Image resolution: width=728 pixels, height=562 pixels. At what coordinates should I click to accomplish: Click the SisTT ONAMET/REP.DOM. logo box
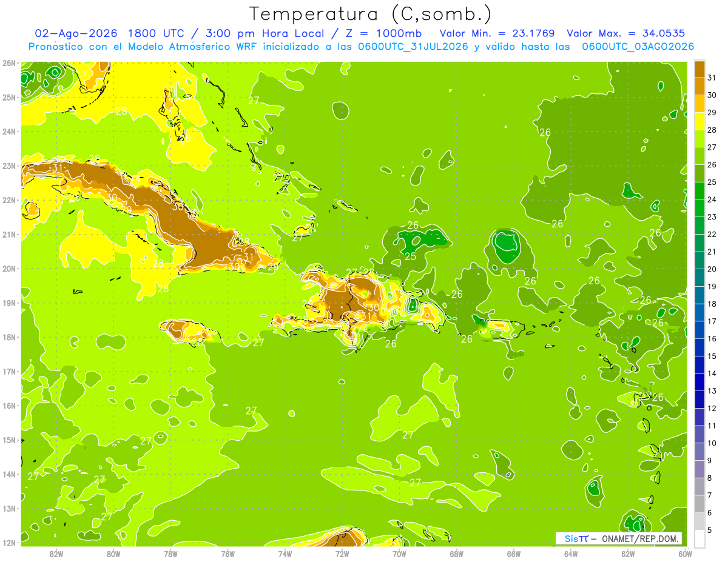[x=619, y=538]
